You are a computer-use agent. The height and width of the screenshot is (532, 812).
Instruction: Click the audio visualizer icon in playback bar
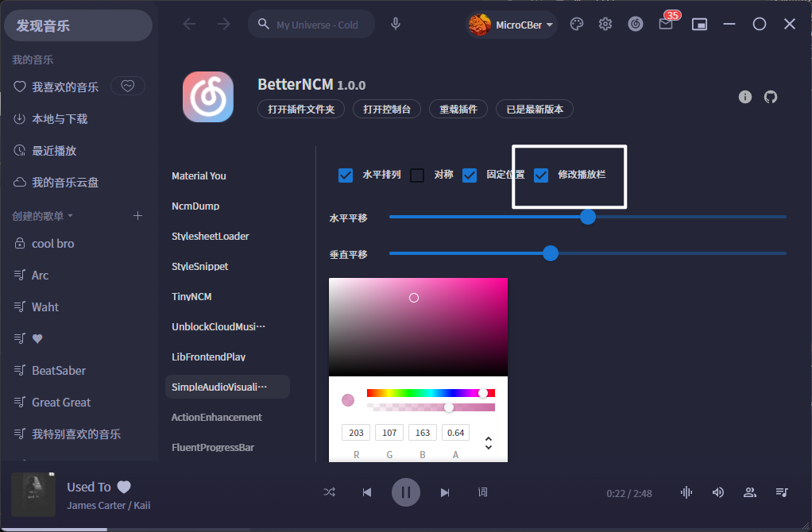pos(685,492)
